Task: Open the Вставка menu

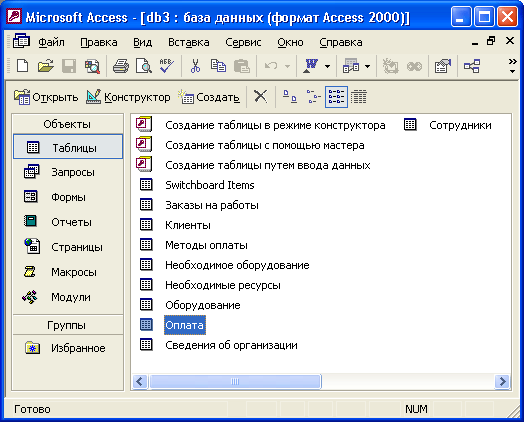Action: [x=188, y=42]
